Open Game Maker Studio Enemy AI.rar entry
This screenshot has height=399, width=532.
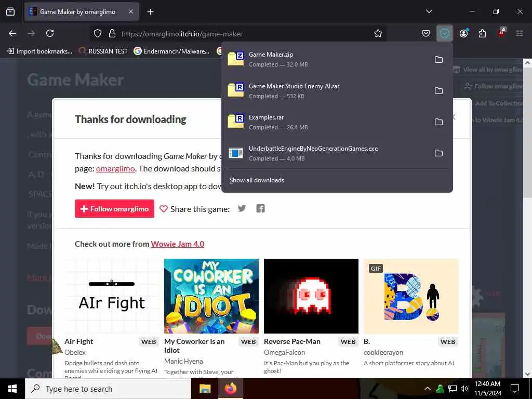tap(326, 90)
